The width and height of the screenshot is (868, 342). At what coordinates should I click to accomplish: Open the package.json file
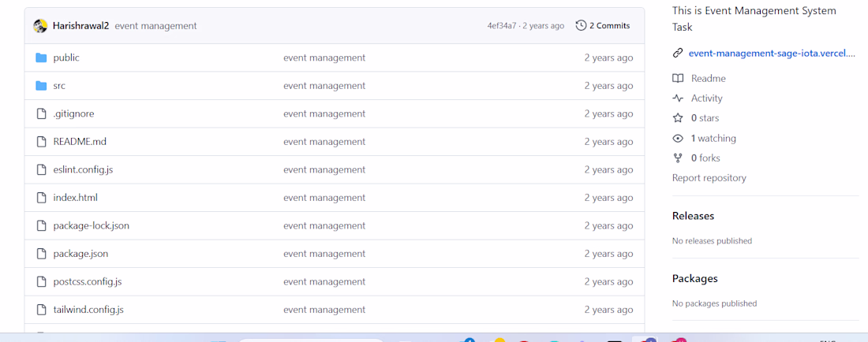80,254
